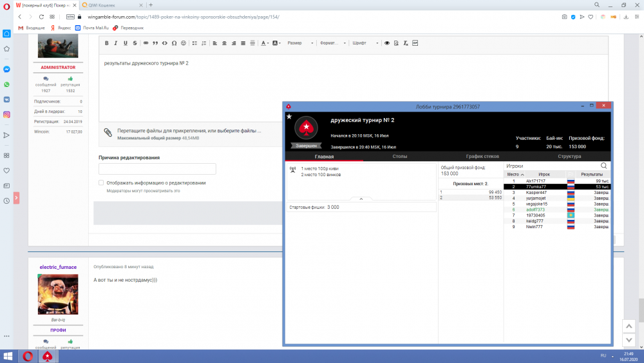This screenshot has width=644, height=363.
Task: Toggle editor preview with the eye icon
Action: tap(387, 43)
